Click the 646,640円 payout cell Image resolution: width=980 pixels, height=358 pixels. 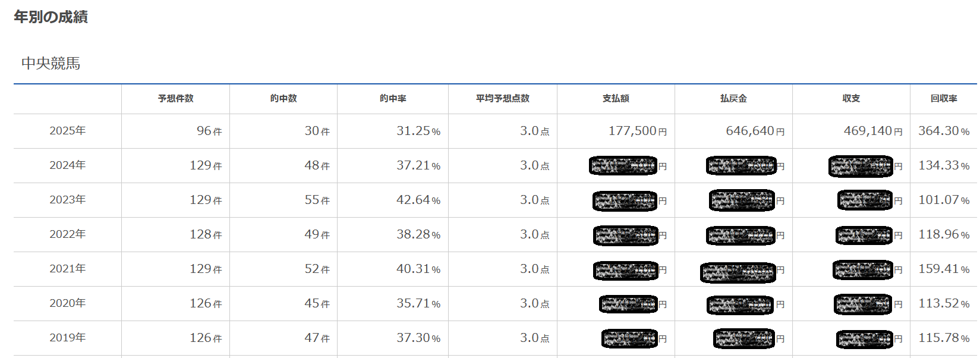click(755, 131)
